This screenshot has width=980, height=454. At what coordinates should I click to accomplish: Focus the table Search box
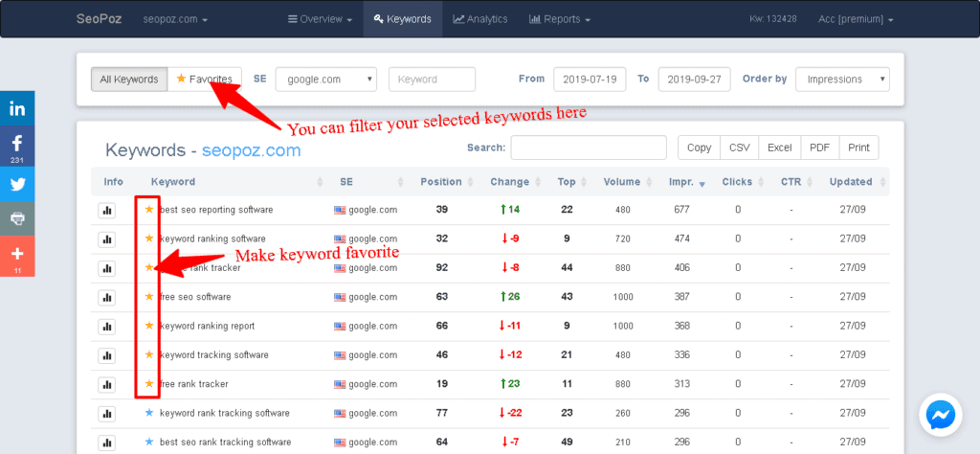coord(589,148)
